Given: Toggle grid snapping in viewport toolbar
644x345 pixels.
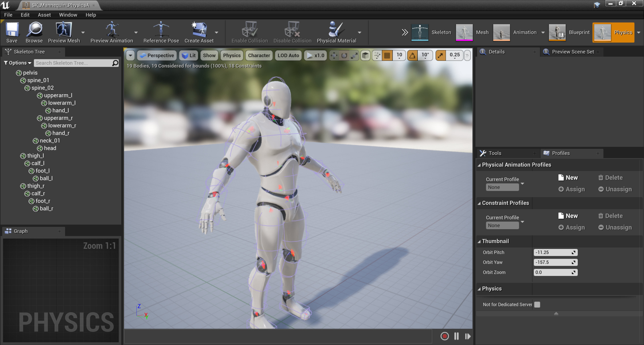Looking at the screenshot, I should [x=387, y=55].
